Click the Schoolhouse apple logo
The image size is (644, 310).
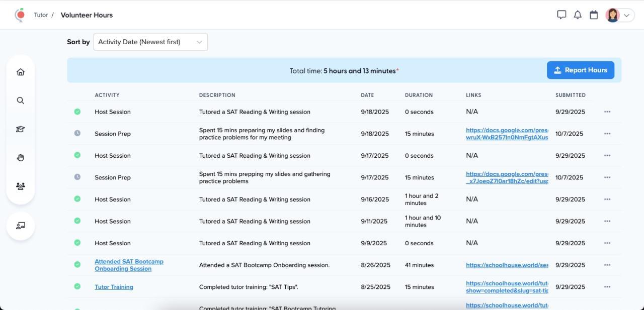click(20, 15)
